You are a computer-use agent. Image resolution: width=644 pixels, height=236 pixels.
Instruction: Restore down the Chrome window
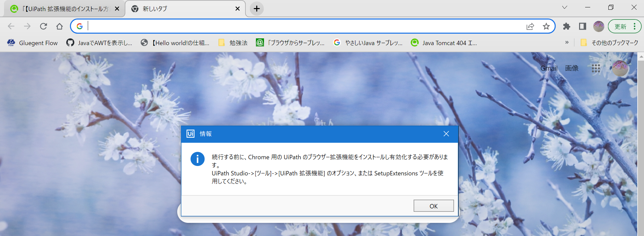tap(611, 7)
